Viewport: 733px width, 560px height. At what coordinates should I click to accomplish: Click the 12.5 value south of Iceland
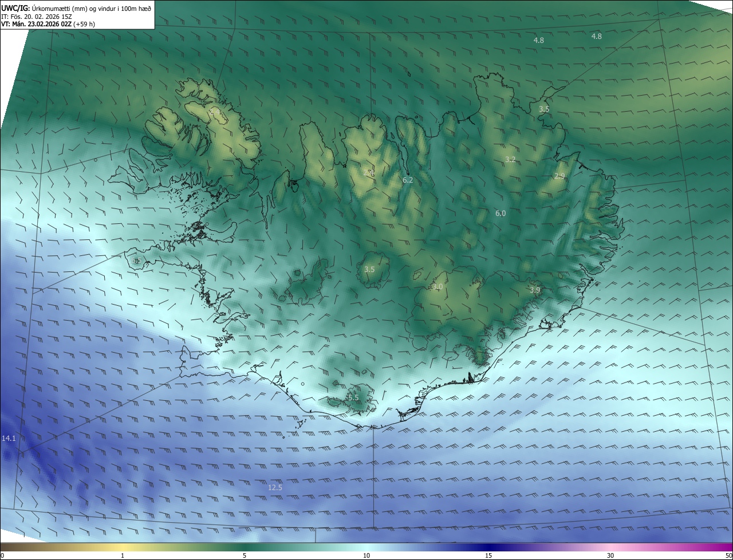coord(275,487)
